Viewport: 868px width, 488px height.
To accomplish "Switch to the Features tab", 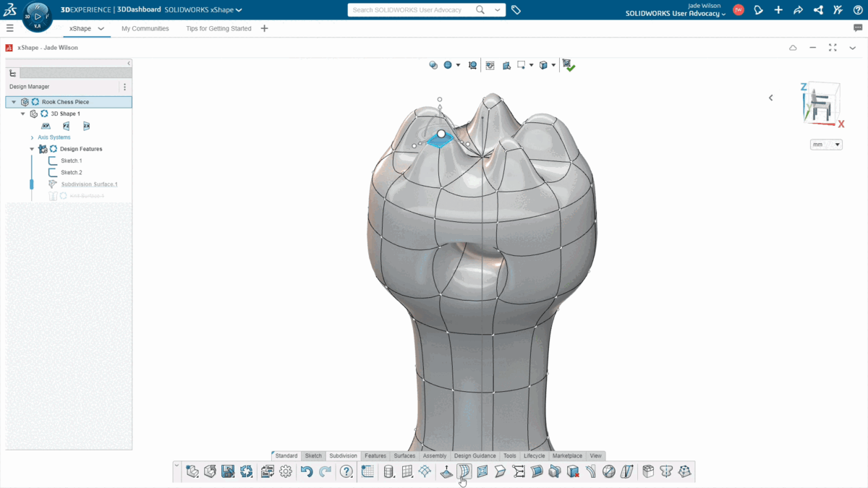I will [x=375, y=455].
